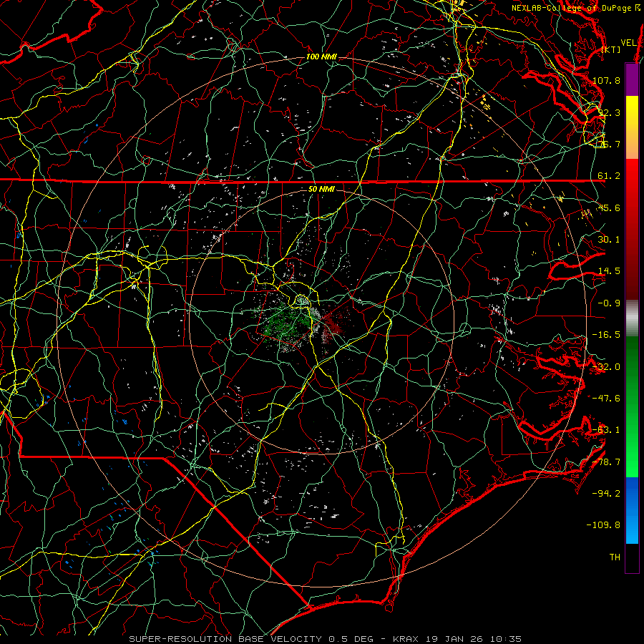Image resolution: width=644 pixels, height=644 pixels.
Task: Select the -16.5 velocity scale value
Action: (606, 335)
